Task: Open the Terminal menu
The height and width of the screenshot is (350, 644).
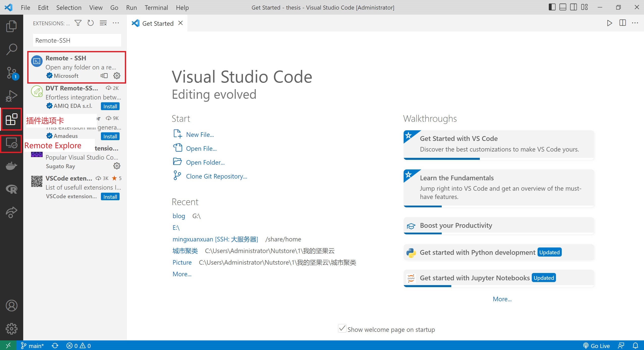Action: [x=156, y=8]
